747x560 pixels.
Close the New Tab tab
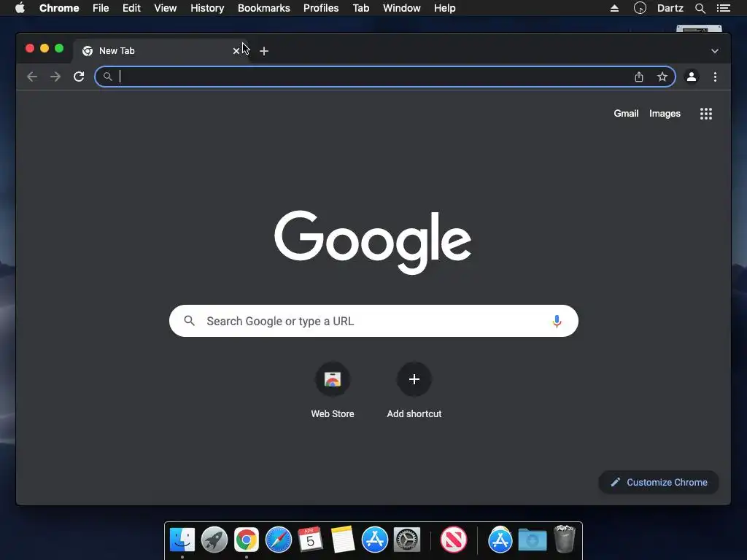pos(236,51)
